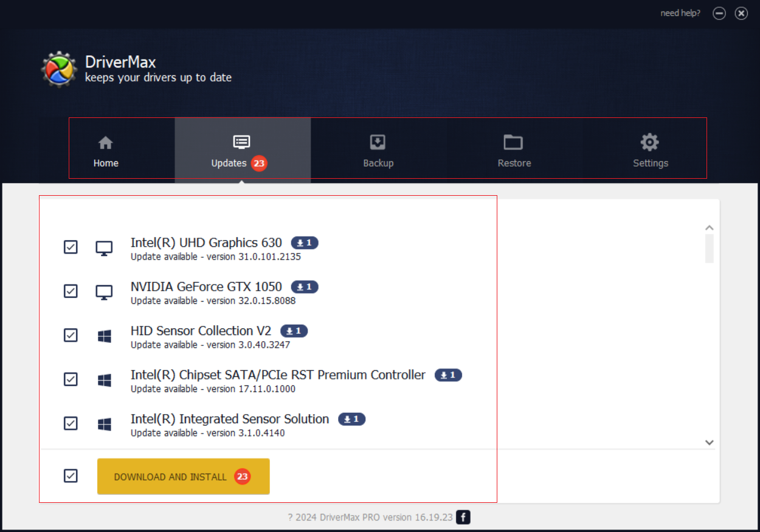This screenshot has width=760, height=532.
Task: Click the scrollbar down arrow
Action: click(x=709, y=443)
